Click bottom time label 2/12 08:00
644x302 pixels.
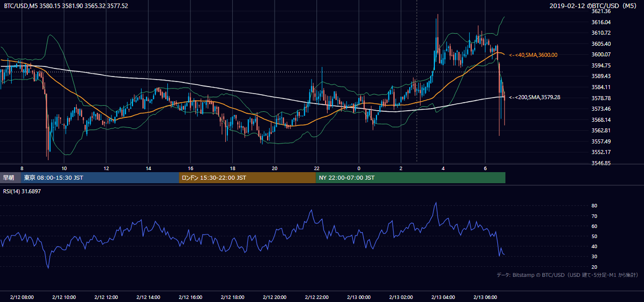[22, 297]
